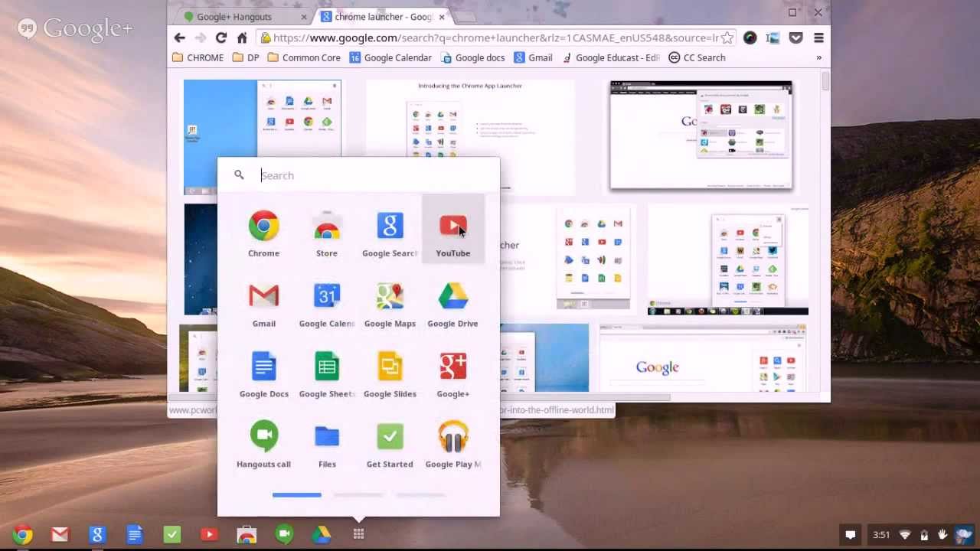The height and width of the screenshot is (551, 980).
Task: Open Gmail bookmark in bookmarks bar
Action: point(534,57)
